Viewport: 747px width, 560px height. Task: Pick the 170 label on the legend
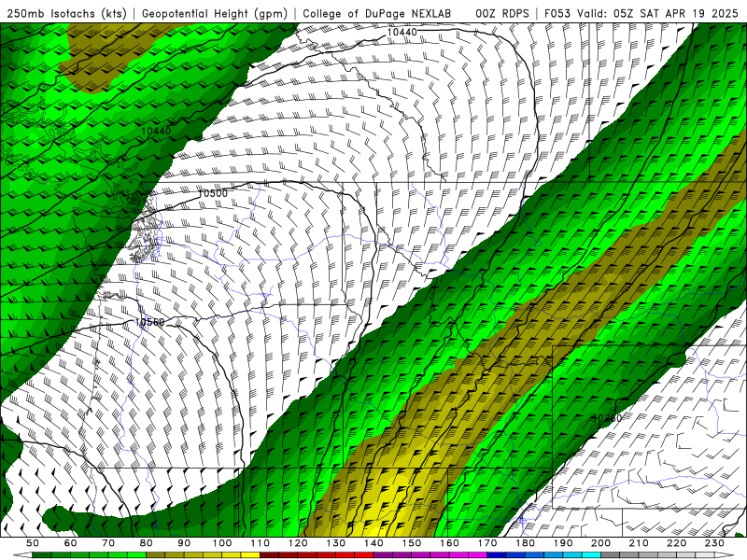tap(486, 543)
